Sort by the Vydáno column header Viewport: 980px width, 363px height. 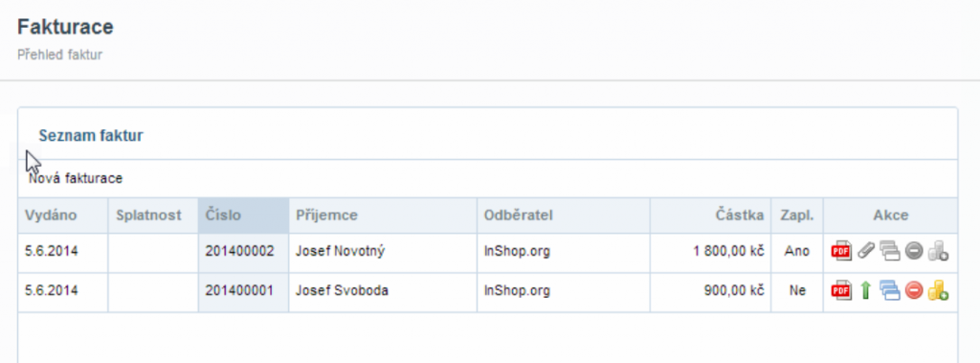51,216
